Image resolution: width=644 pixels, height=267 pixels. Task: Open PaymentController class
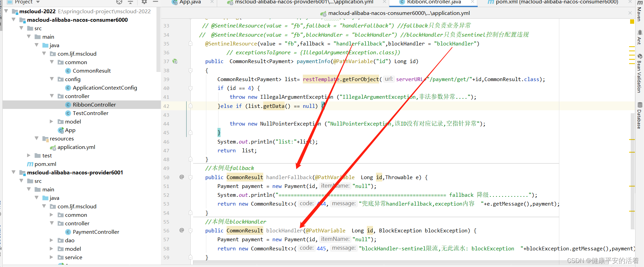click(x=96, y=232)
